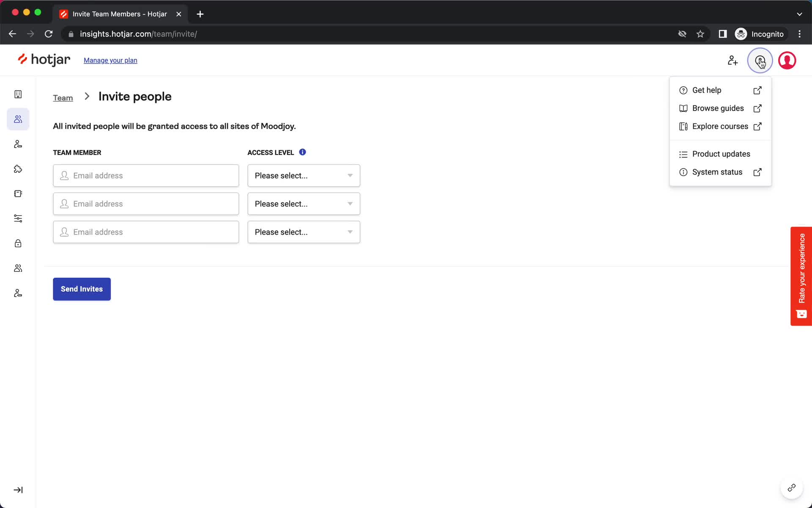Click the Manage your plan link
The image size is (812, 508).
[x=110, y=60]
